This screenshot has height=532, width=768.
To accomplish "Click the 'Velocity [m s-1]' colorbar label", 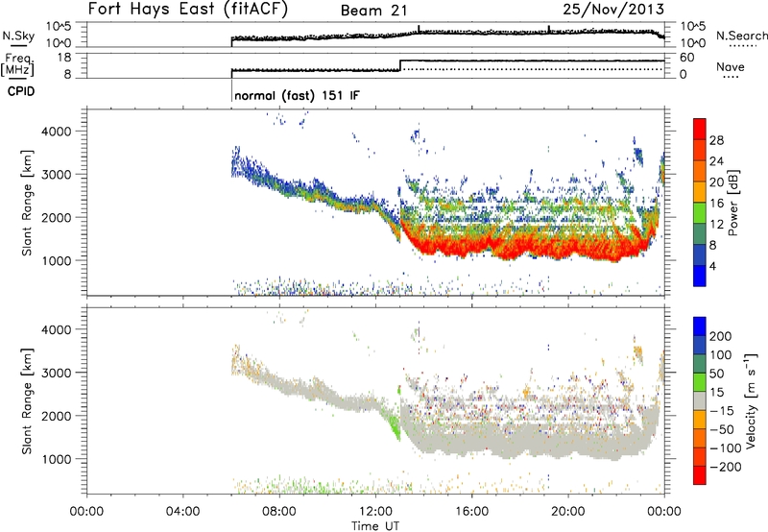I will pos(750,400).
